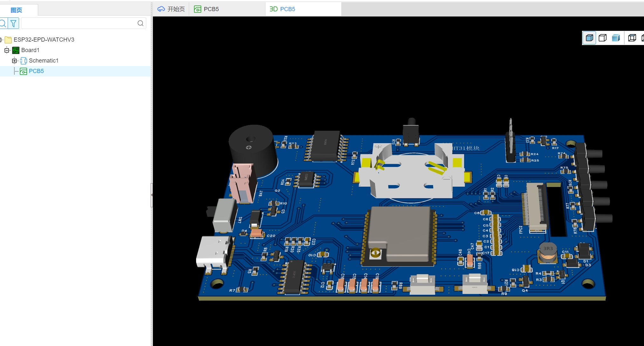Switch to white outlined cube view mode
Image resolution: width=644 pixels, height=346 pixels.
click(x=603, y=38)
